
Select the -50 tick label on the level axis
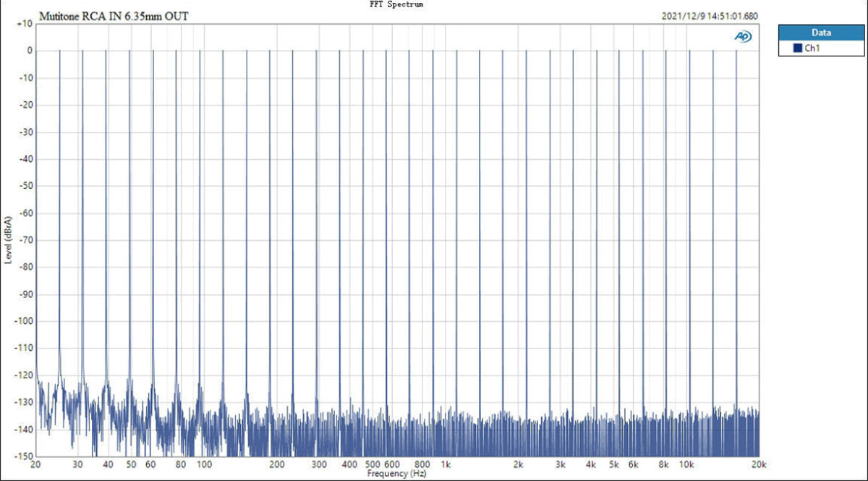(x=24, y=186)
